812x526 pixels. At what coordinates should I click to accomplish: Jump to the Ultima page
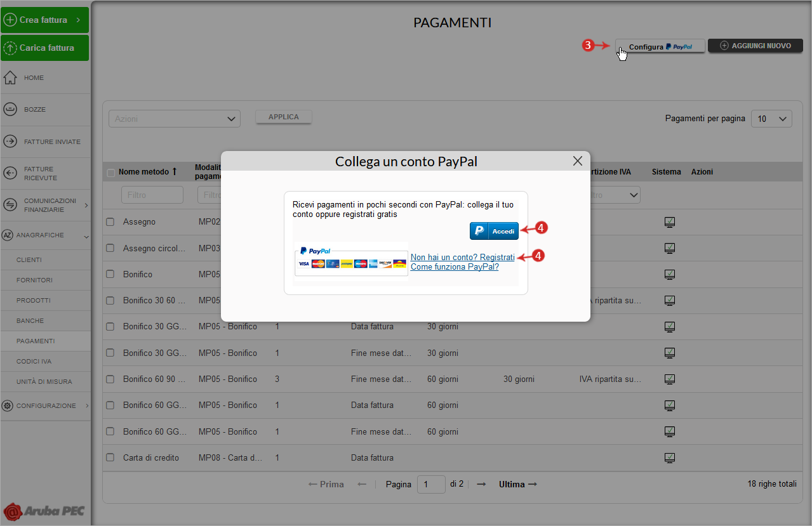click(x=518, y=485)
